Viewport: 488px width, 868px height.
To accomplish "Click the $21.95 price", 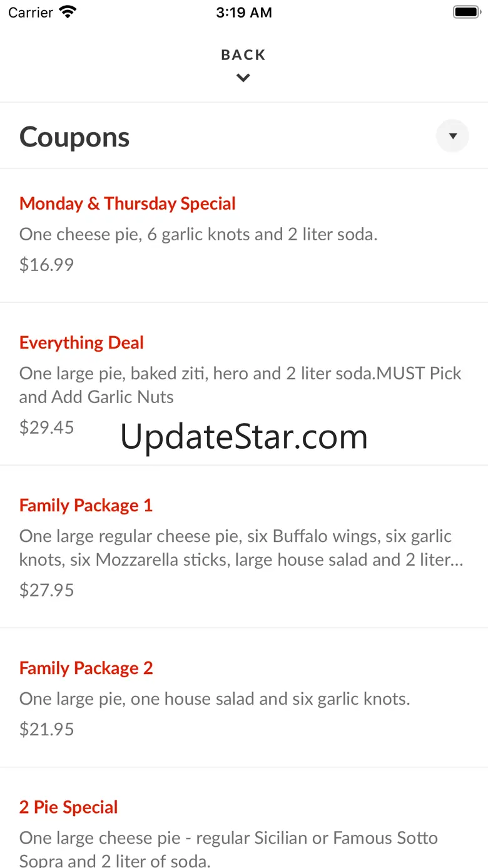I will (x=46, y=729).
